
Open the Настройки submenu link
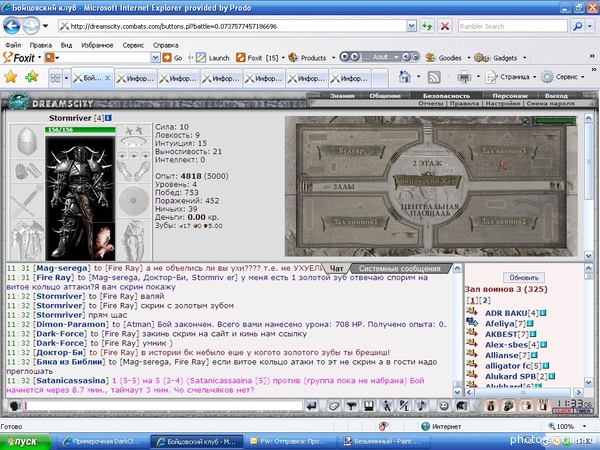(x=503, y=103)
